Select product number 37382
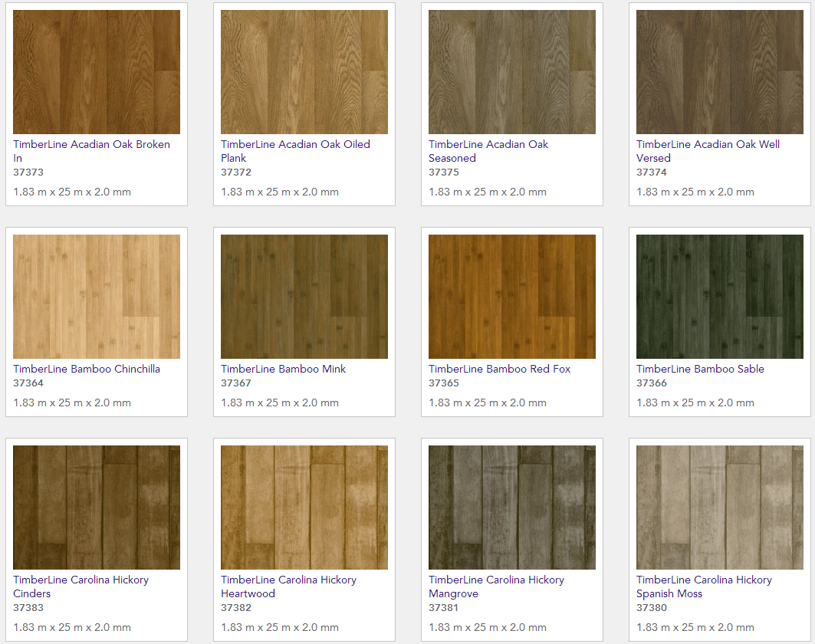Image resolution: width=815 pixels, height=644 pixels. point(236,608)
